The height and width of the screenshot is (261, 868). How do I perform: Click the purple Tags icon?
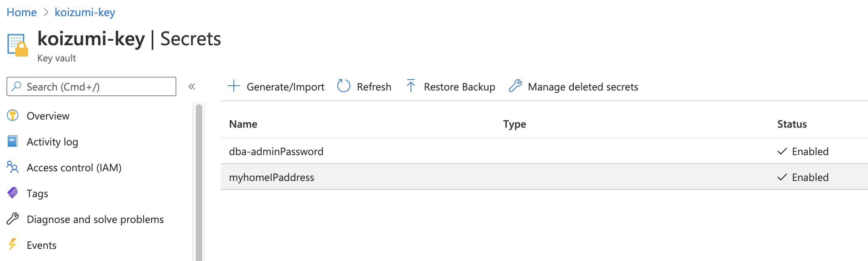[13, 193]
